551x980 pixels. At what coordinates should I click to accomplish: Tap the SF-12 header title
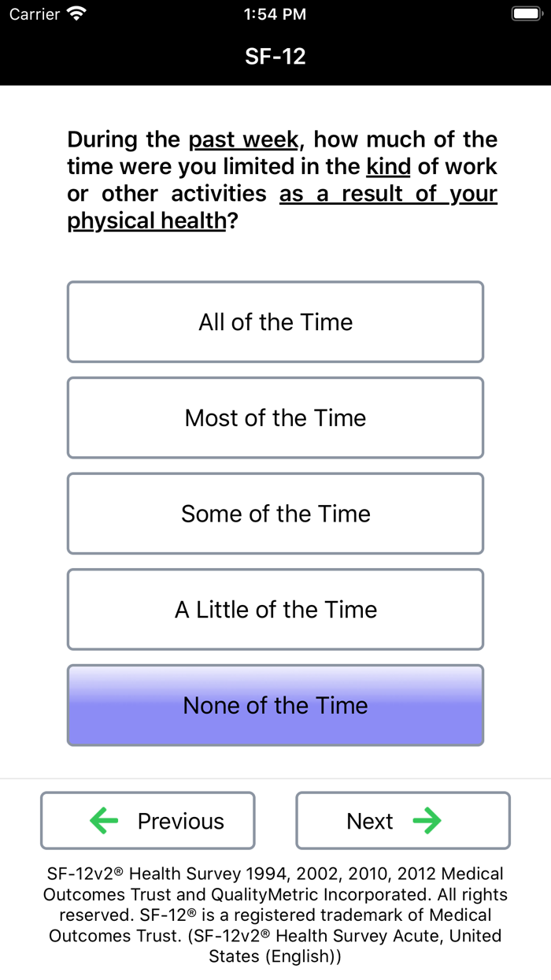click(275, 56)
